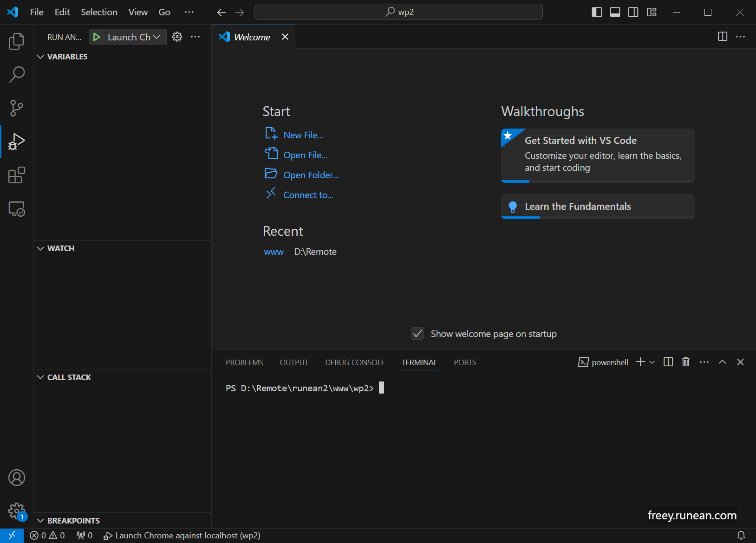The image size is (756, 543).
Task: Toggle Show welcome page on startup checkbox
Action: point(418,334)
